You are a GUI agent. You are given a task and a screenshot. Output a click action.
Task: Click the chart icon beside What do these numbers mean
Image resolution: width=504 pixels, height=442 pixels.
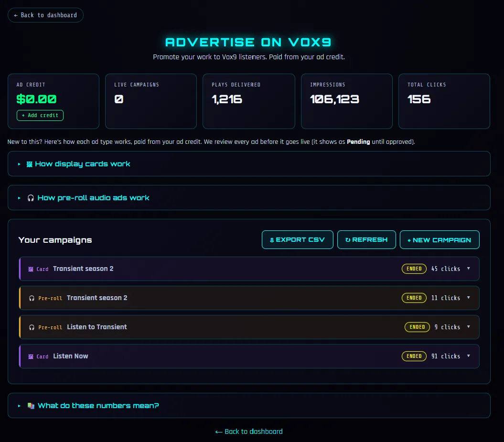31,406
